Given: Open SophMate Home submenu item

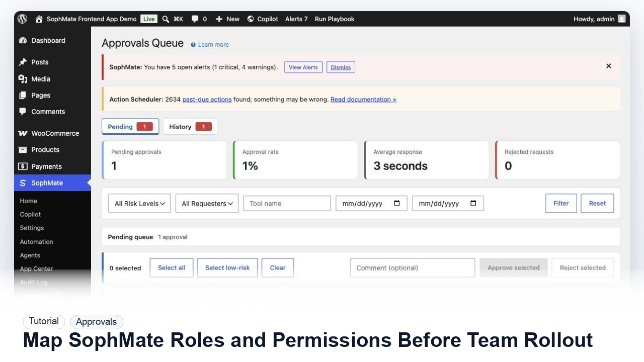Looking at the screenshot, I should 29,201.
